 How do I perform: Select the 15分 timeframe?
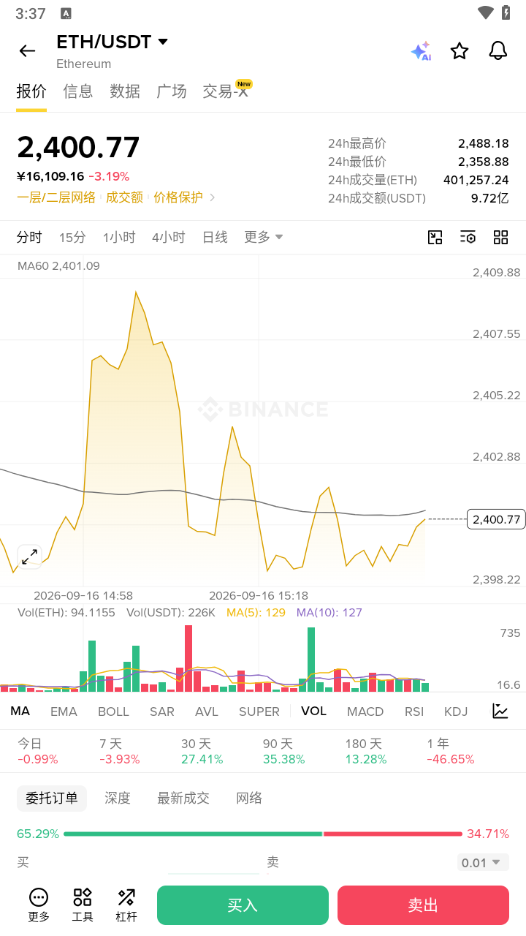pos(72,237)
